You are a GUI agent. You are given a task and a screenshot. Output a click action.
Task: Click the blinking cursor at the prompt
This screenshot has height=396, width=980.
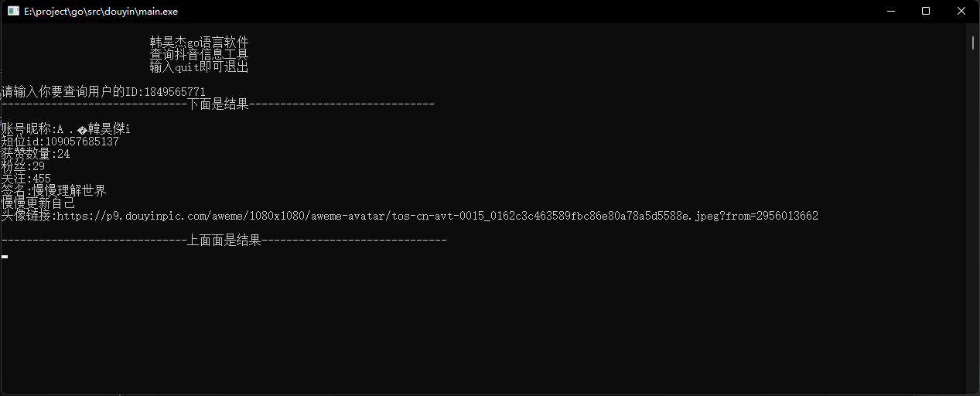pyautogui.click(x=5, y=256)
